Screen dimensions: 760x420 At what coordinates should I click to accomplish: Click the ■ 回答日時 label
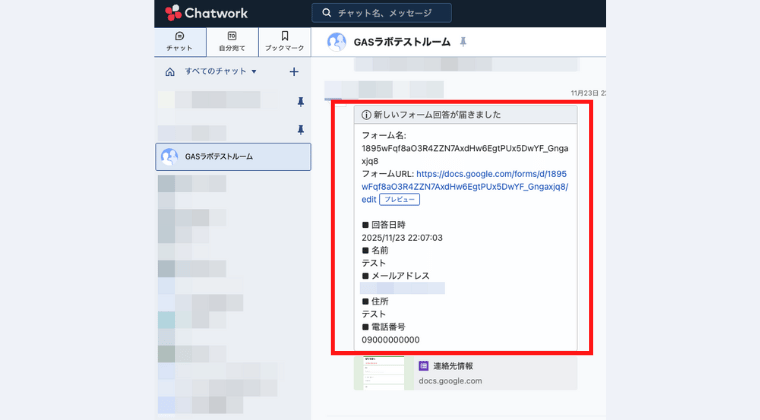tap(383, 225)
